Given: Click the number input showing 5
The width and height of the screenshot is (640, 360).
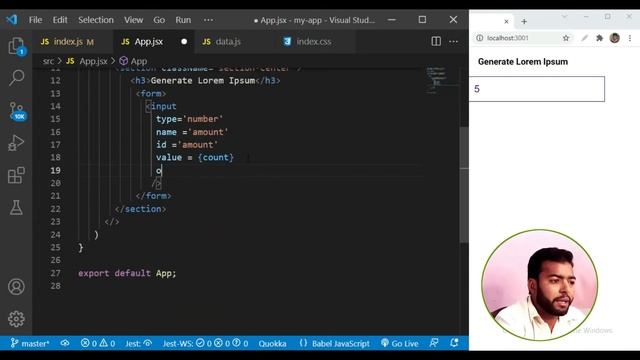Looking at the screenshot, I should click(x=537, y=89).
